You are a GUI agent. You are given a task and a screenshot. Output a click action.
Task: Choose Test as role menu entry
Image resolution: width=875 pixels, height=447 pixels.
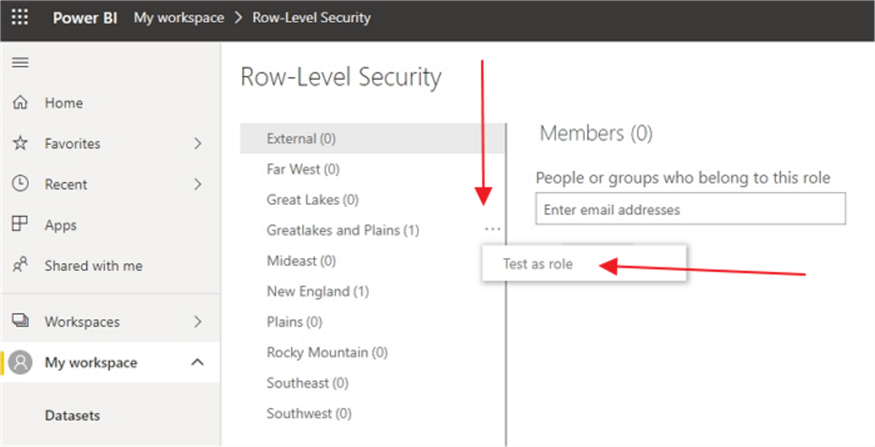click(538, 265)
